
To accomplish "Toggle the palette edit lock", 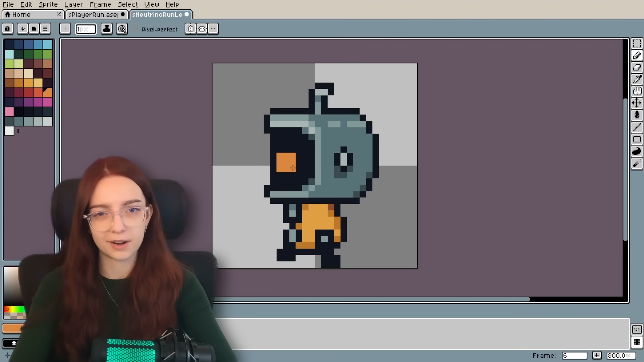I will [7, 29].
